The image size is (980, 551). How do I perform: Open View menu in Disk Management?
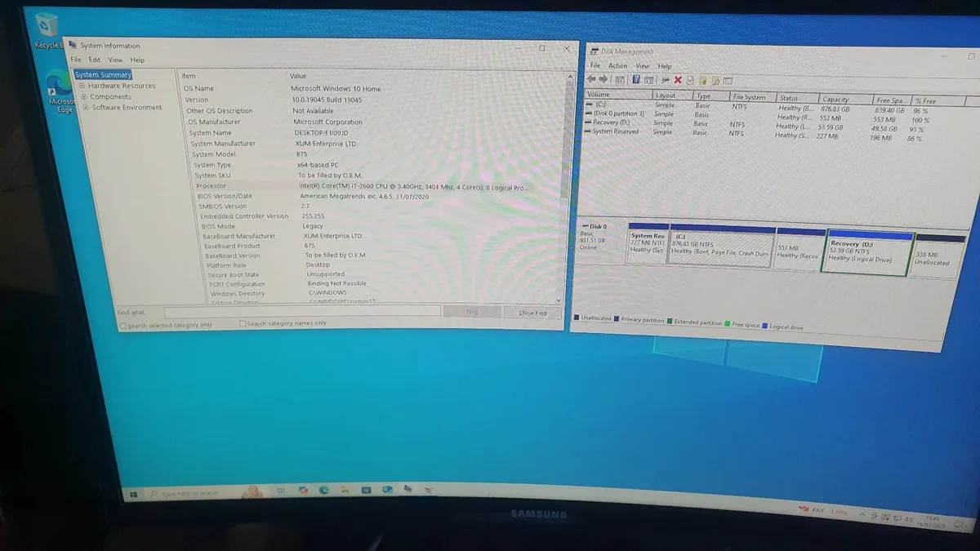(643, 66)
